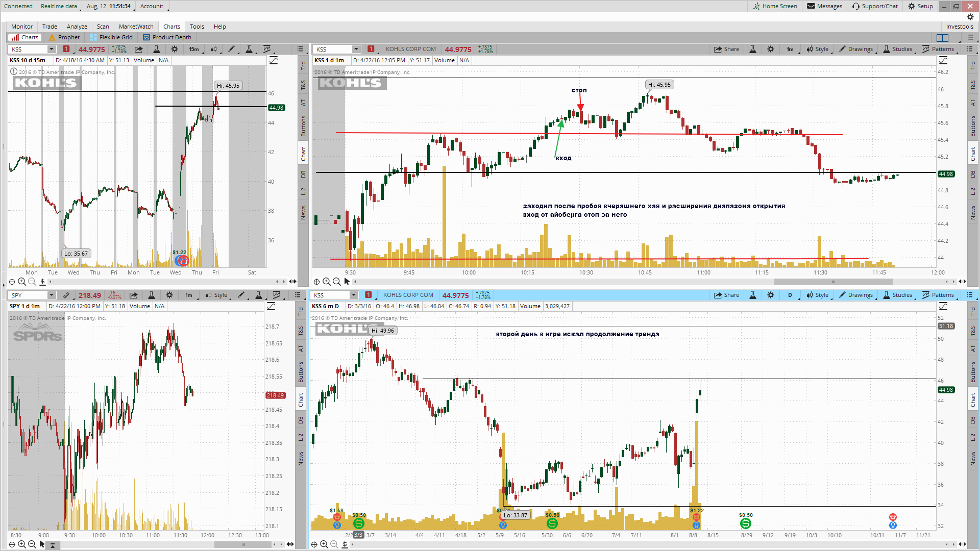Screen dimensions: 980x551
Task: Click Share button on top-right KSS chart
Action: 727,49
